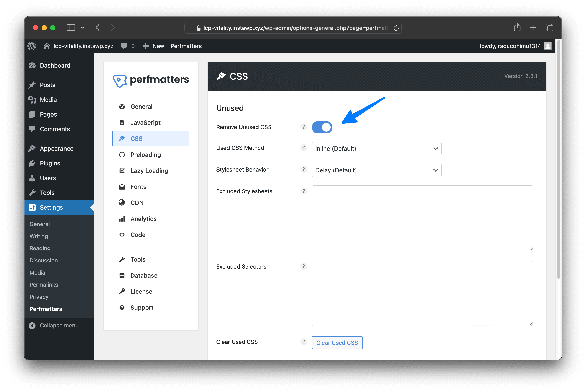Switch to the Lazy Loading tab

click(149, 170)
